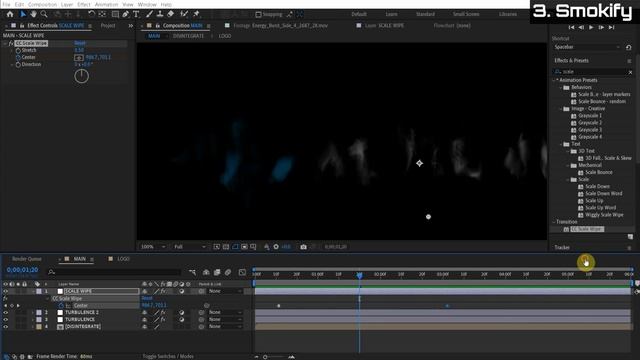Image resolution: width=640 pixels, height=360 pixels.
Task: Reset the preview shortcut icon
Action: click(629, 47)
